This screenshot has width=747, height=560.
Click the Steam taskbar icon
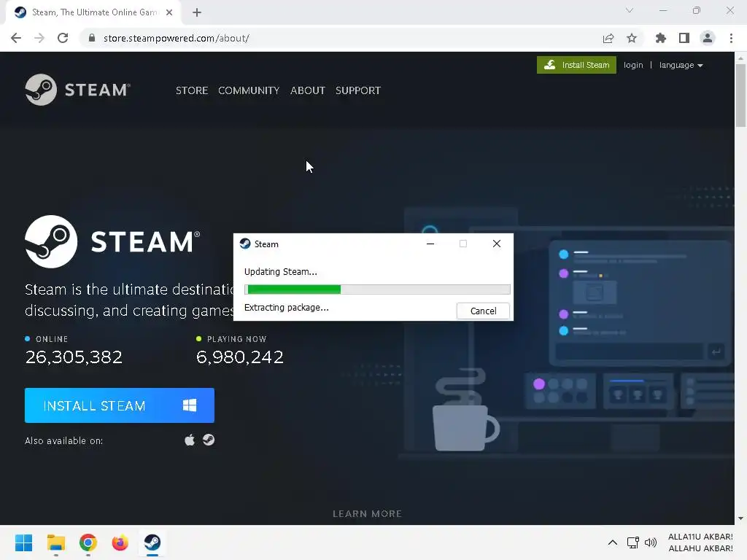point(152,542)
